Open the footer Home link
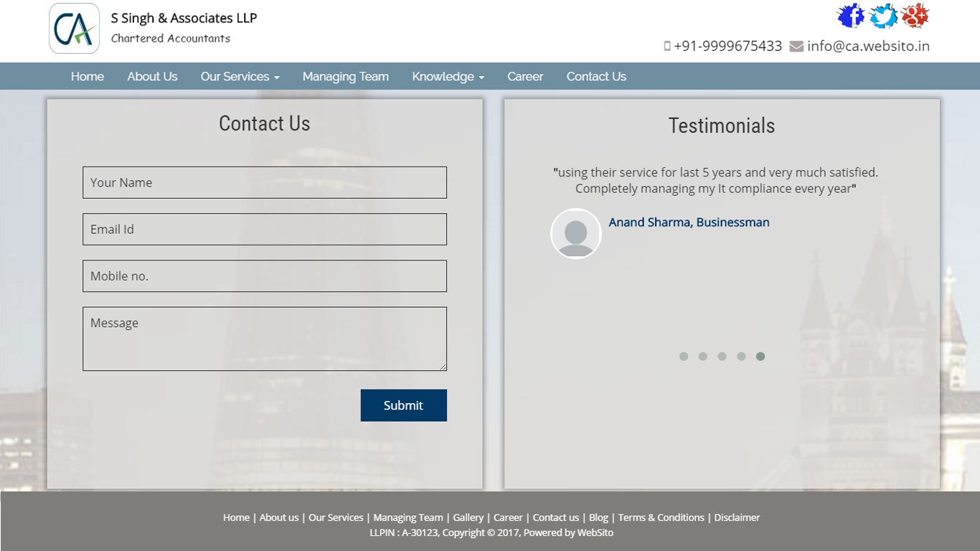The height and width of the screenshot is (551, 980). 236,517
